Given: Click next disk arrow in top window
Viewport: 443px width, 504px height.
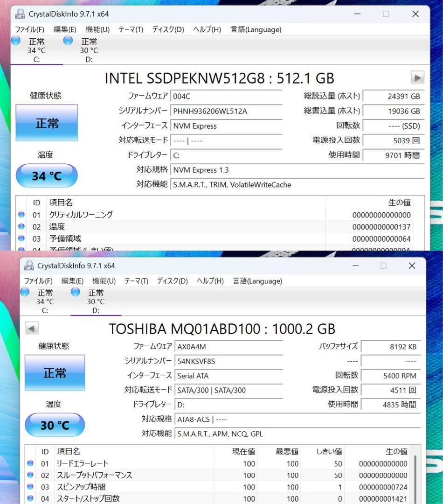Looking at the screenshot, I should (417, 77).
